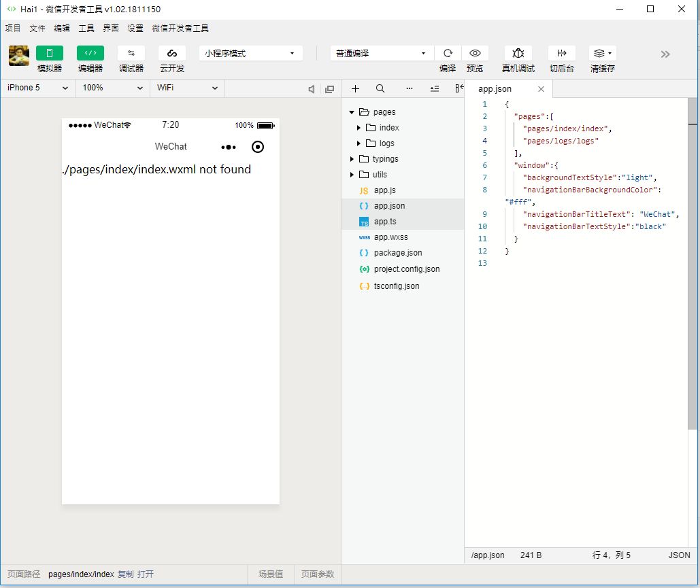Click the simulator capsule menu dots
The image size is (700, 588).
[229, 147]
